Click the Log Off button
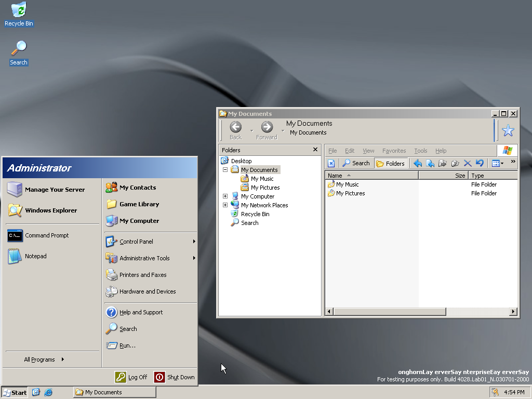Viewport: 532px width, 399px height. (x=131, y=377)
